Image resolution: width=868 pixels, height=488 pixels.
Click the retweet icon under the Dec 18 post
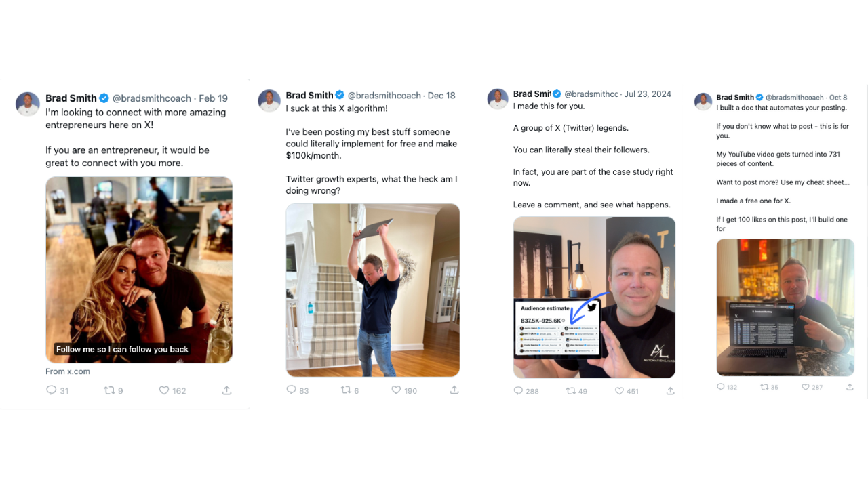[344, 390]
